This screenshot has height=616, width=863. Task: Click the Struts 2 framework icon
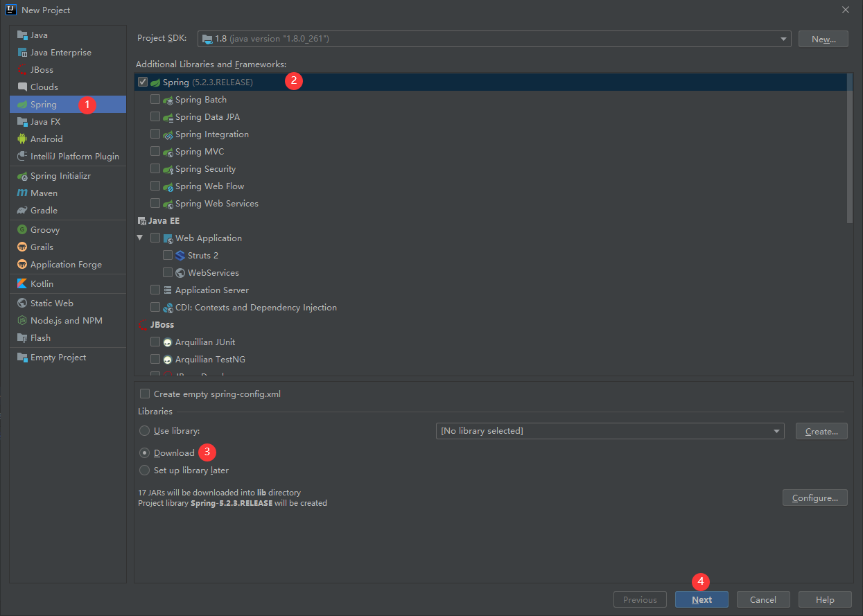180,255
